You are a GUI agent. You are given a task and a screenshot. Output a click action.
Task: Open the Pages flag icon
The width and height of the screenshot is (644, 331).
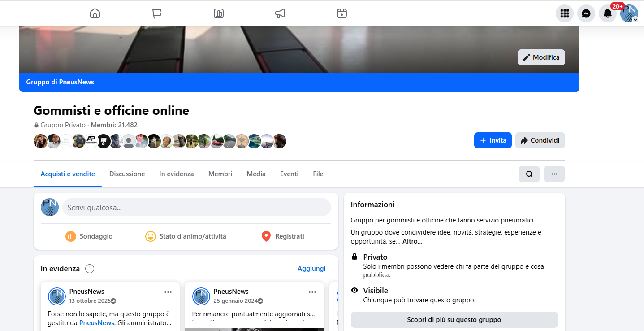pos(157,13)
